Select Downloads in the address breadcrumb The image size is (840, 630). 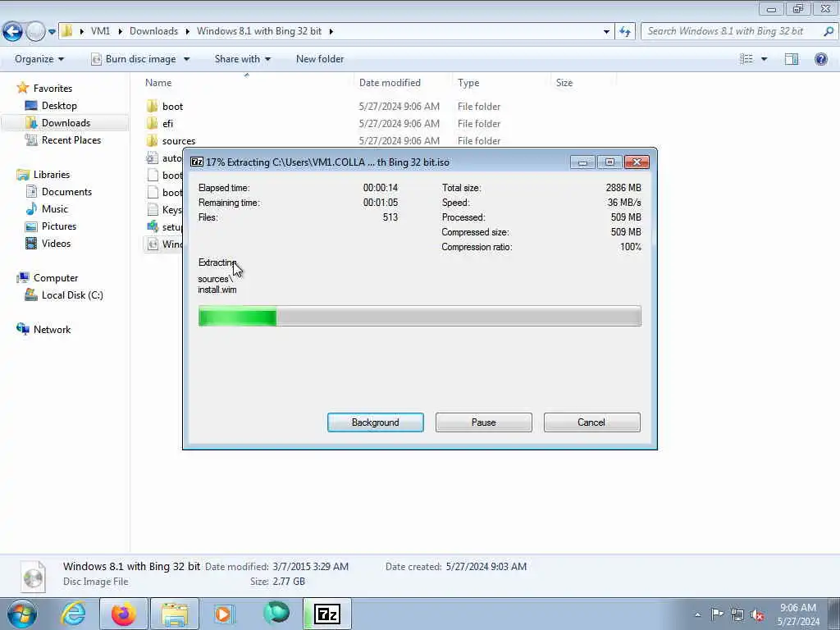pos(153,31)
